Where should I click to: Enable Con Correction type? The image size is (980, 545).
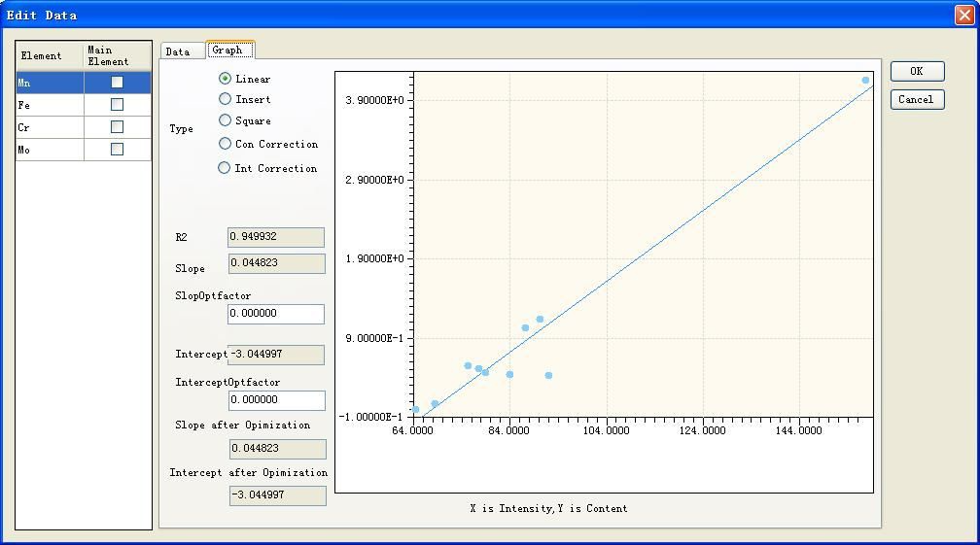click(226, 144)
